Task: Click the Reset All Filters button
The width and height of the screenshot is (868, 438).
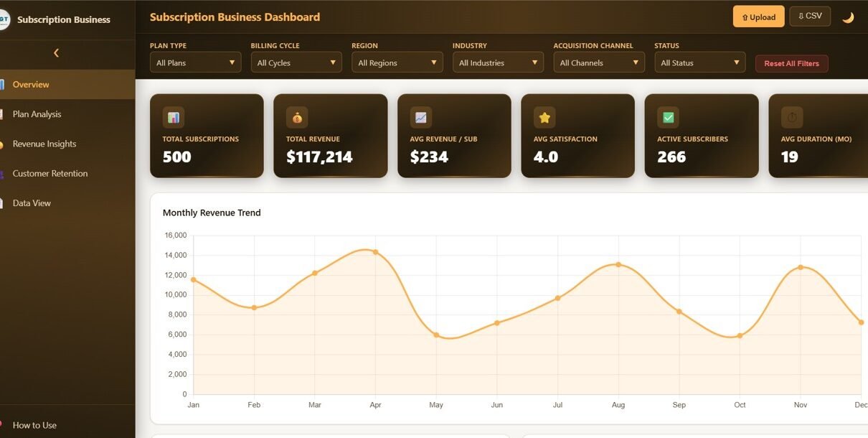Action: pos(791,63)
